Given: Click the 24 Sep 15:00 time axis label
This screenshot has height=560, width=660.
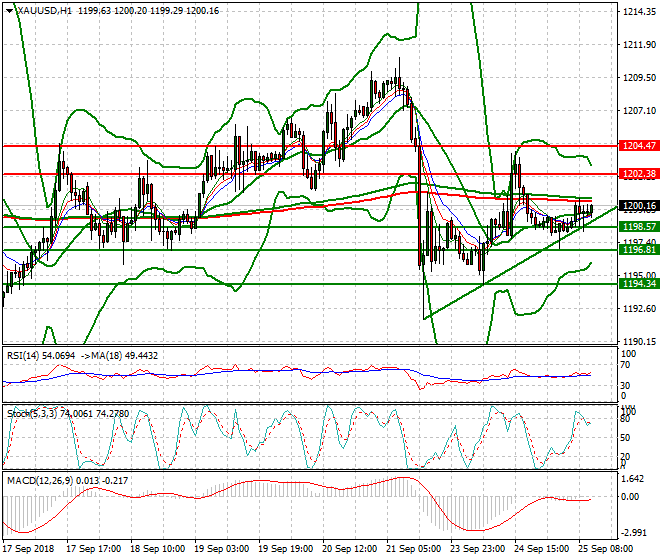Looking at the screenshot, I should pos(542,549).
